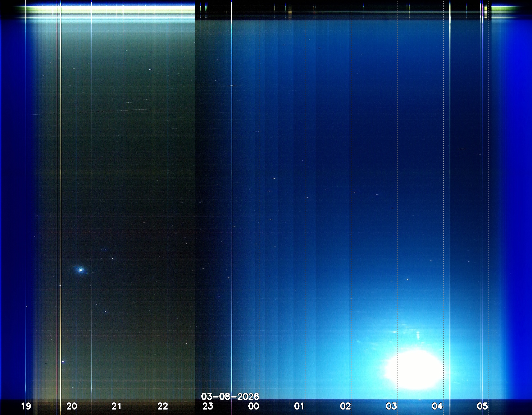Select the 05 hour marker
This screenshot has width=532, height=415.
[482, 406]
